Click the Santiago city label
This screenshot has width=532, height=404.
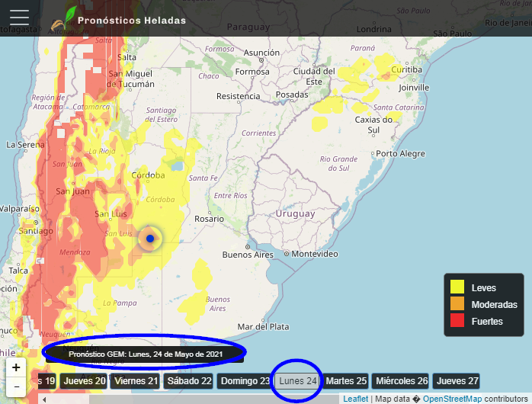tap(36, 231)
